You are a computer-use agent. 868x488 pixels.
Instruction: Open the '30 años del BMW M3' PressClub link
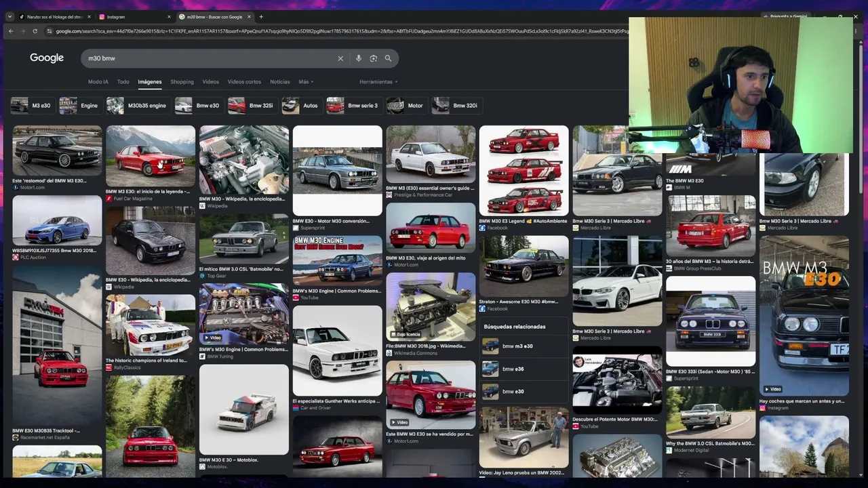[x=709, y=261]
